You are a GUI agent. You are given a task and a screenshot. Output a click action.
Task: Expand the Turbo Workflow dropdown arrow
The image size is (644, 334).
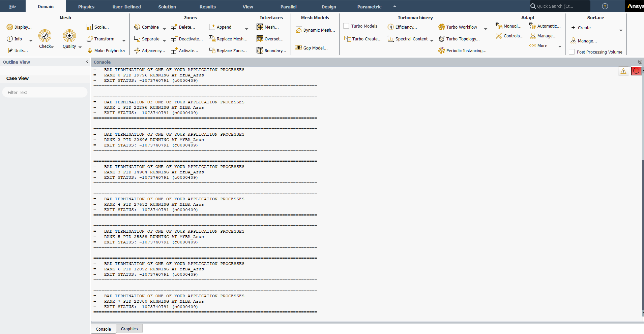[486, 29]
